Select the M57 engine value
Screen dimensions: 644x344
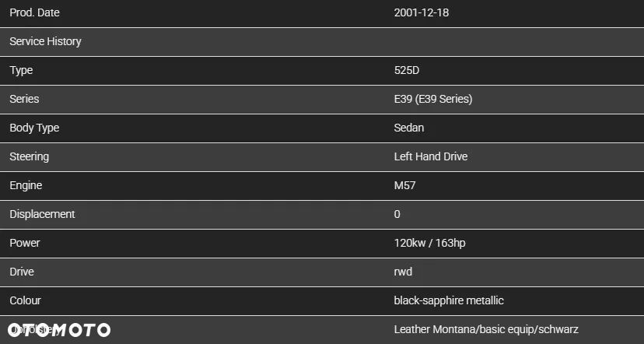(404, 185)
